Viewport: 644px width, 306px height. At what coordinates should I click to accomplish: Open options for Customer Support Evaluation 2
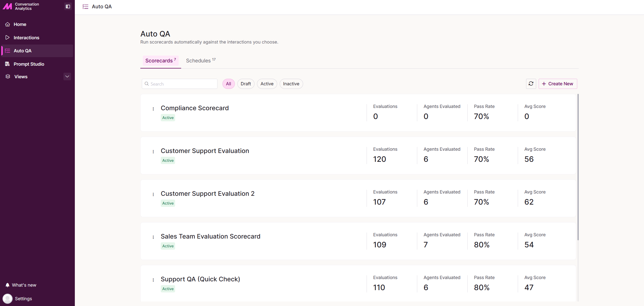pyautogui.click(x=153, y=195)
